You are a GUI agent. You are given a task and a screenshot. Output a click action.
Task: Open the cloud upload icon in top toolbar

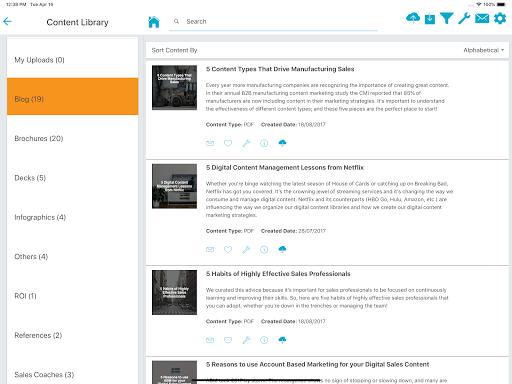pyautogui.click(x=413, y=18)
